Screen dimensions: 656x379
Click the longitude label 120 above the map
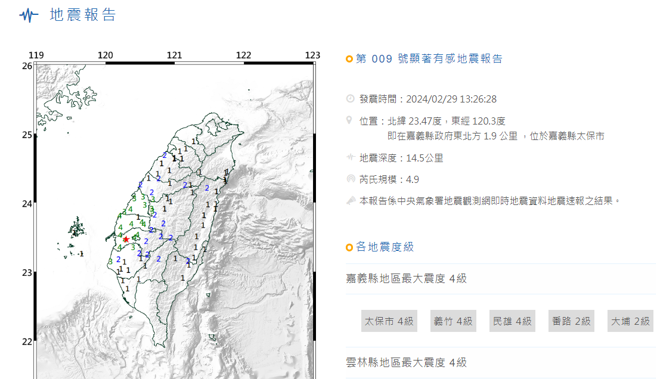point(105,55)
